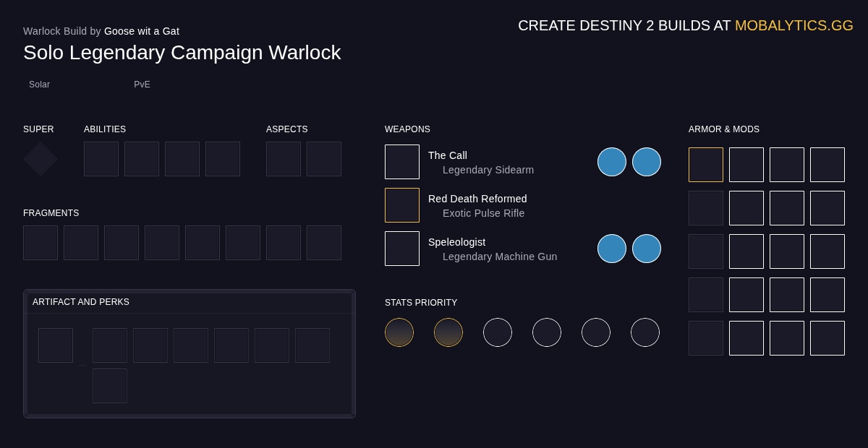The image size is (868, 448).
Task: Click The Call's second blue perk circle
Action: click(647, 162)
